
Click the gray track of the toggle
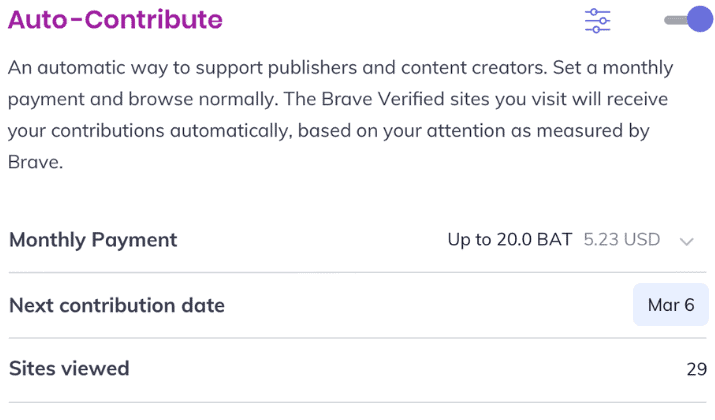[675, 20]
